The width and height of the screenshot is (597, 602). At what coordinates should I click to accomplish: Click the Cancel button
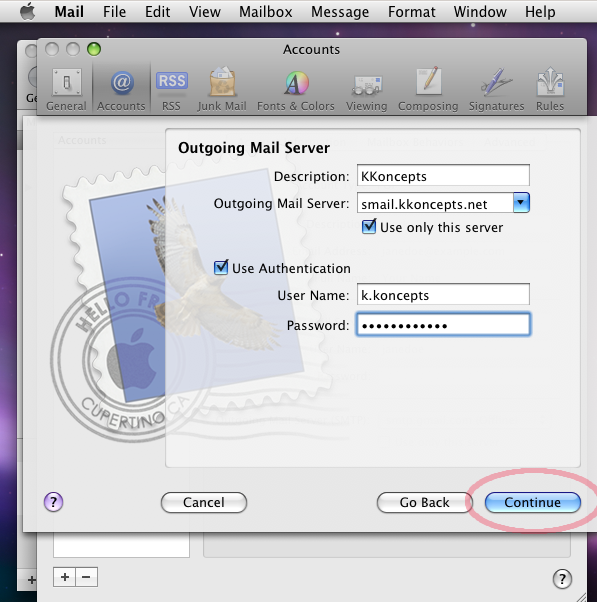click(204, 502)
